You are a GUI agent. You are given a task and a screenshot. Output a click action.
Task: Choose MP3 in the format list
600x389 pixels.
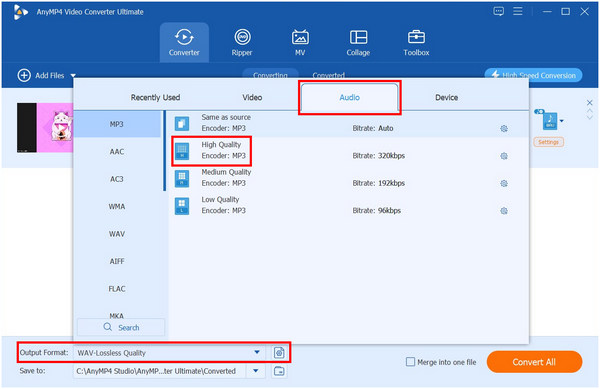[x=117, y=124]
